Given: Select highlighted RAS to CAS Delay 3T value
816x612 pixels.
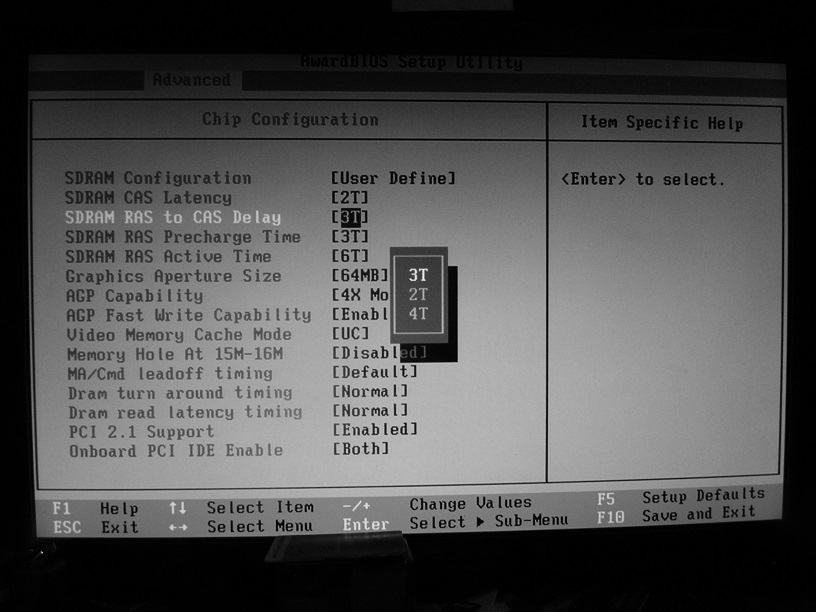Looking at the screenshot, I should pos(350,217).
